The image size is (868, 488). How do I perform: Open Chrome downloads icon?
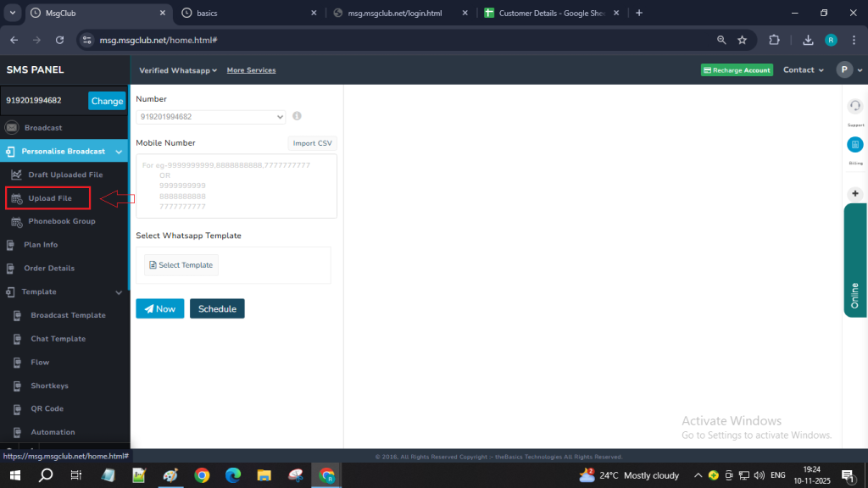(808, 40)
